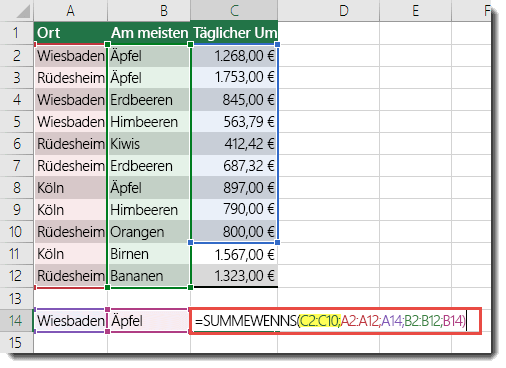Click cell A11 'Köln'
The image size is (506, 368).
[70, 254]
